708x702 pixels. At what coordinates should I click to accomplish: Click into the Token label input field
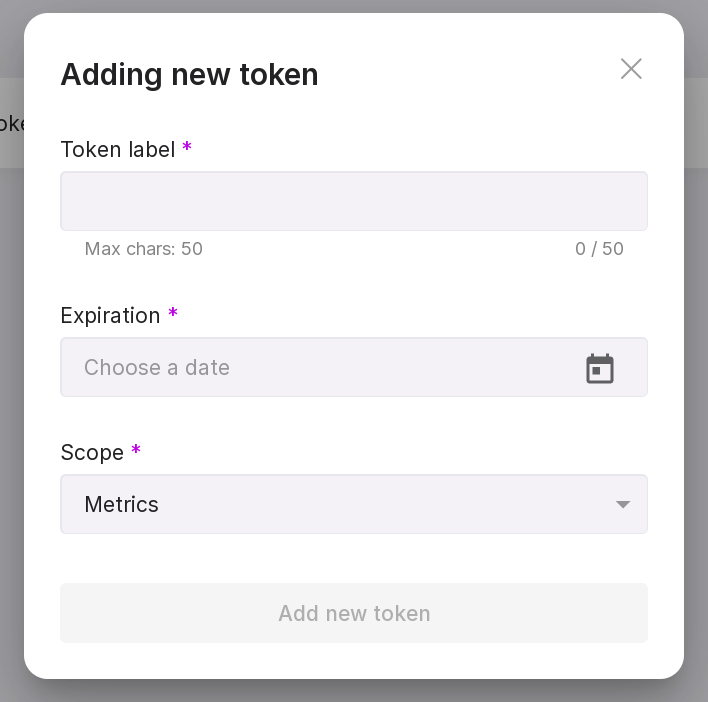click(353, 201)
